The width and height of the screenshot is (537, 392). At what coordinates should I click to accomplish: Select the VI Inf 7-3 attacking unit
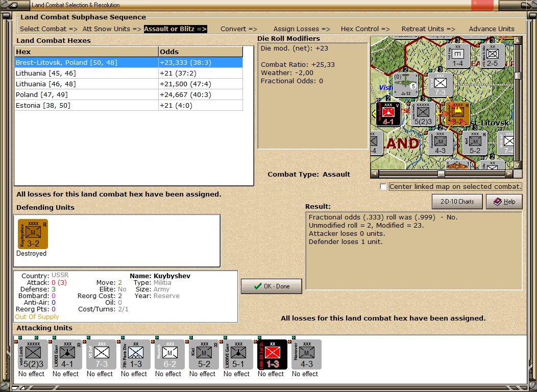pos(102,355)
